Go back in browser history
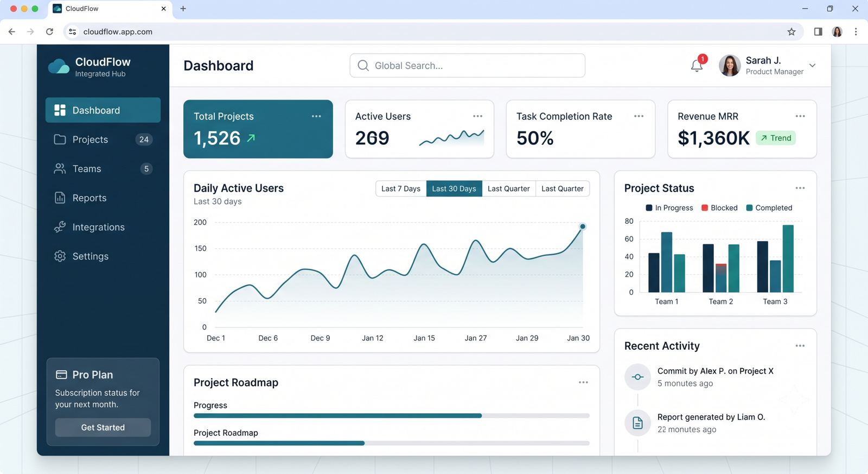Screen dimensions: 868x474 12,31
